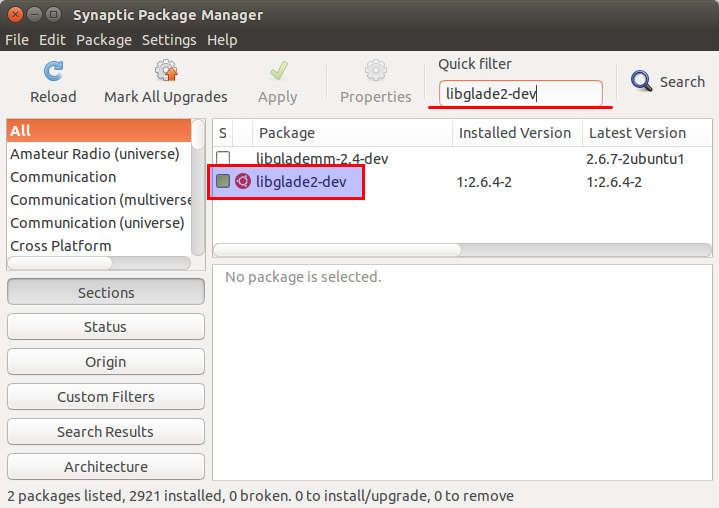Click the Ubuntu logo beside libglade2-dev
This screenshot has width=719, height=508.
pos(243,182)
